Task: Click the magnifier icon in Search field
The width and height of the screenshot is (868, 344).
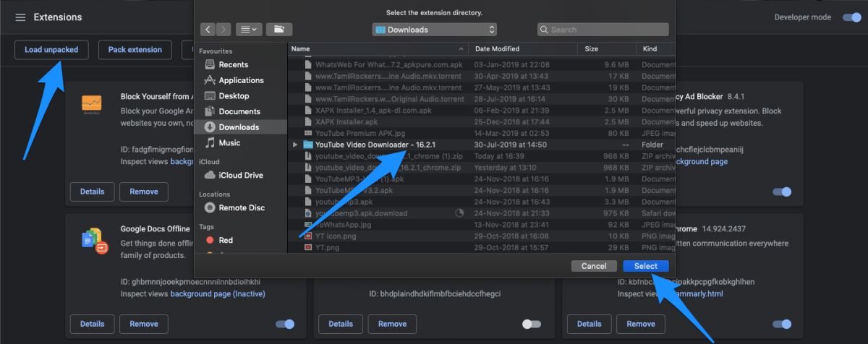Action: pos(545,30)
